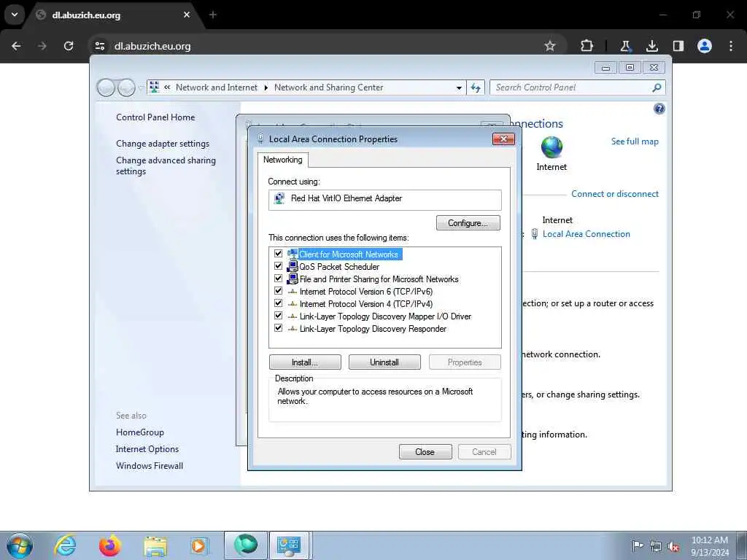Open Local Area Connection link

coord(586,234)
